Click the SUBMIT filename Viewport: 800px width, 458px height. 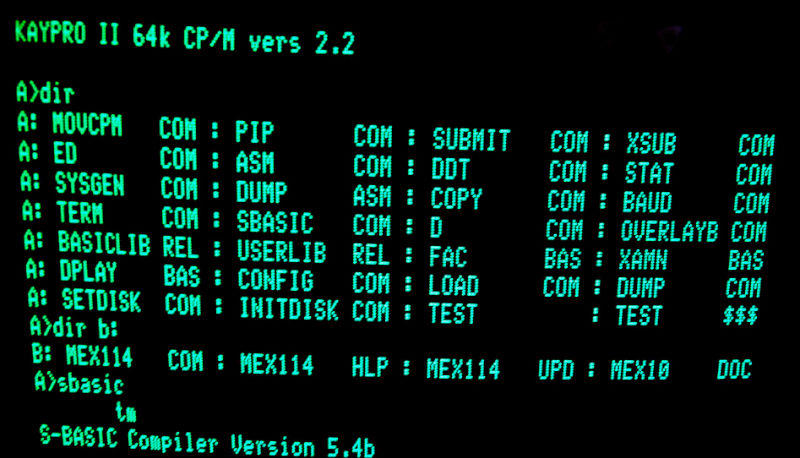[471, 140]
